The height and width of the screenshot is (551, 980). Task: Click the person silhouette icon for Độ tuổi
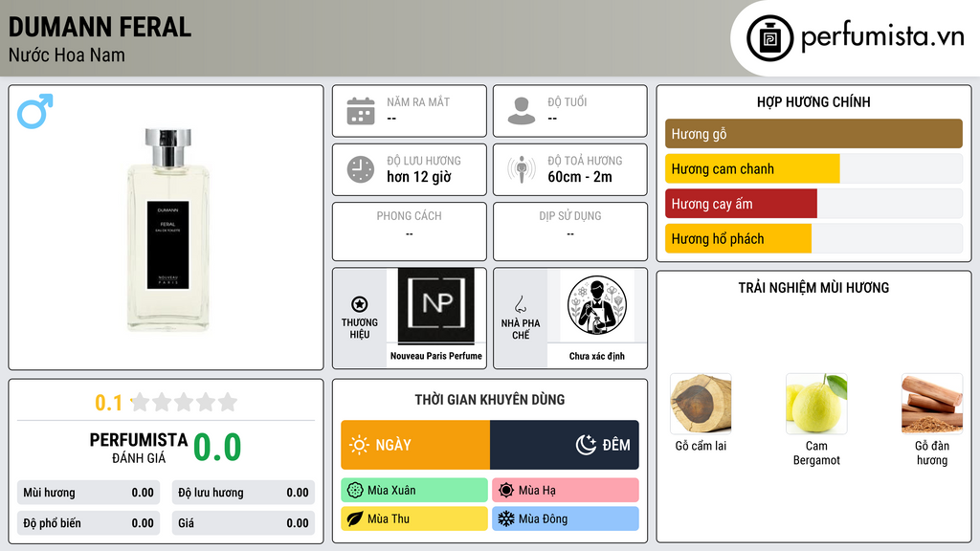click(522, 111)
